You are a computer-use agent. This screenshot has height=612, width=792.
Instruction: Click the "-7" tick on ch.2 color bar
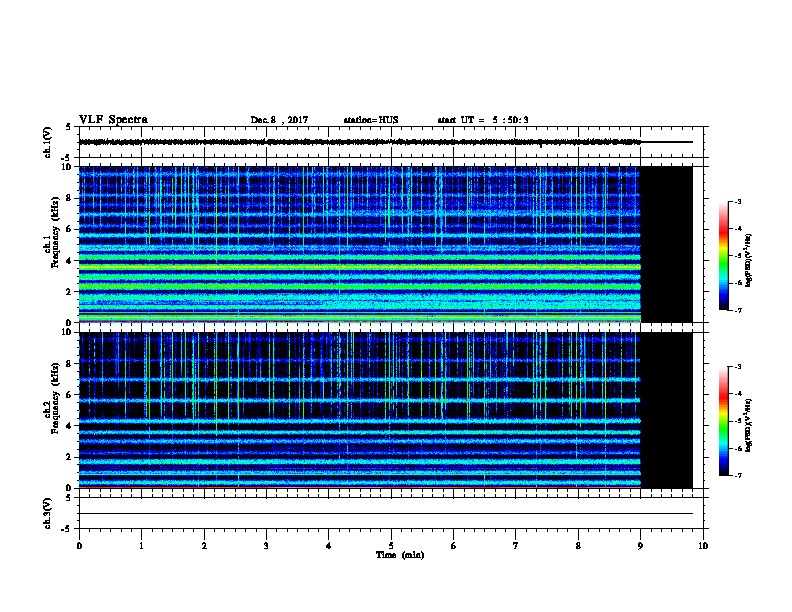(737, 475)
